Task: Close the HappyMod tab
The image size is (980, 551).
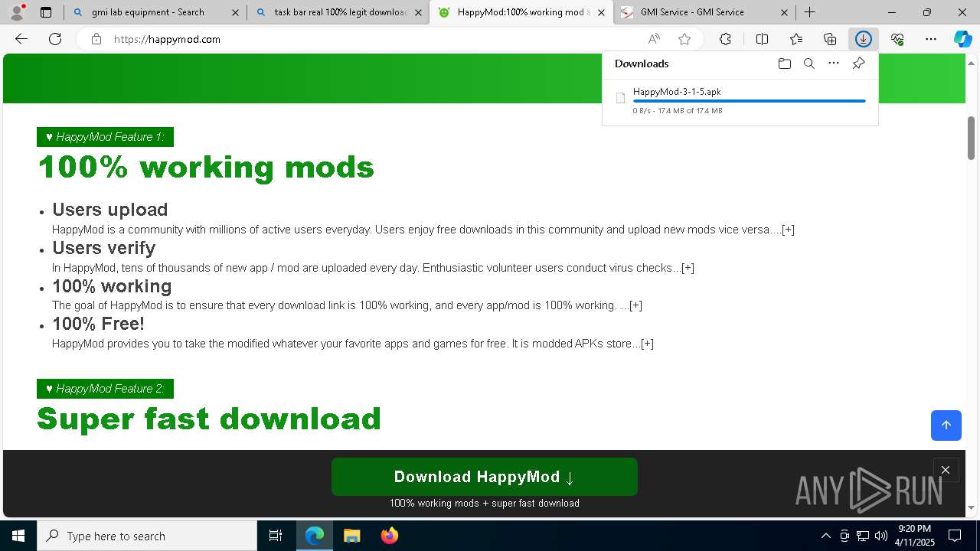Action: [602, 12]
